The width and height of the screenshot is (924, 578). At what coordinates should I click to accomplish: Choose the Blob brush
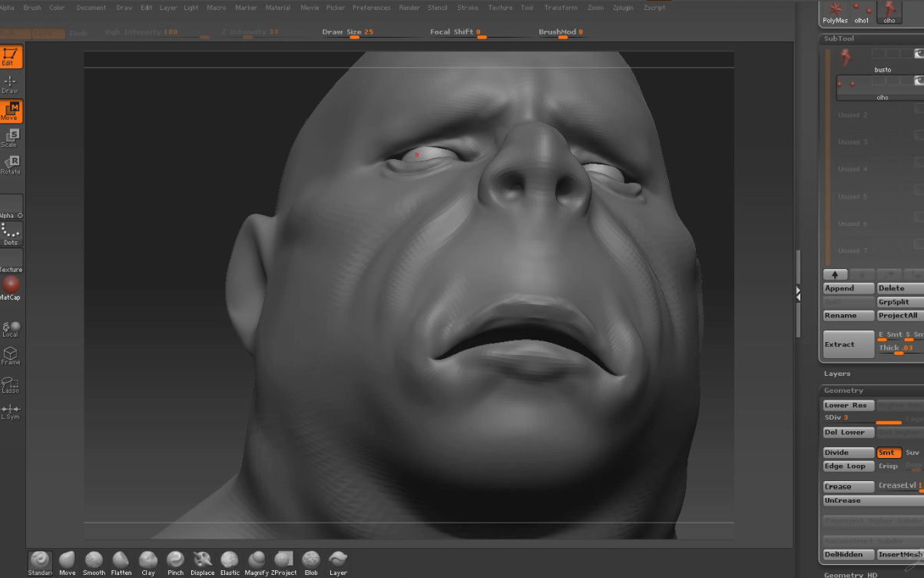coord(310,561)
